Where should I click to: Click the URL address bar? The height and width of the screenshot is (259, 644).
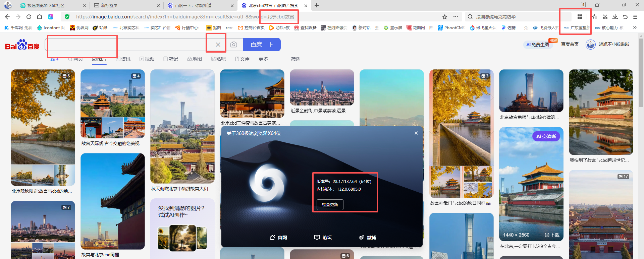255,17
